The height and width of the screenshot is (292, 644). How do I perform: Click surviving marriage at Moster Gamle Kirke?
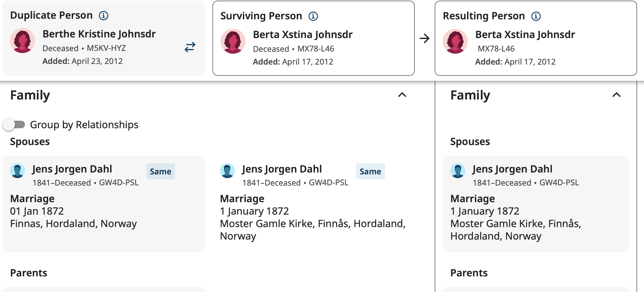tap(312, 224)
